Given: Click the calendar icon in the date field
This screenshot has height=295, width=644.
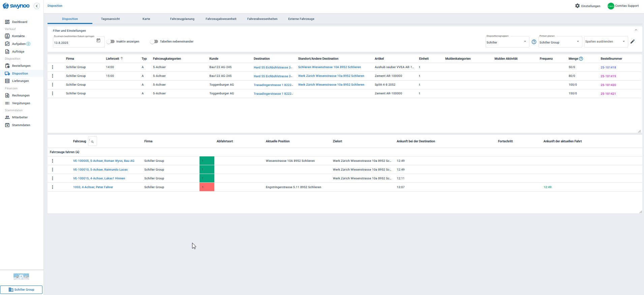Looking at the screenshot, I should [98, 40].
